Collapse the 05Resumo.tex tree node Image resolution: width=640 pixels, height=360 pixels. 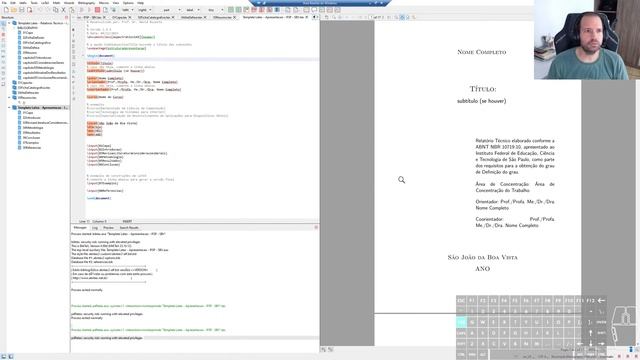[9, 98]
